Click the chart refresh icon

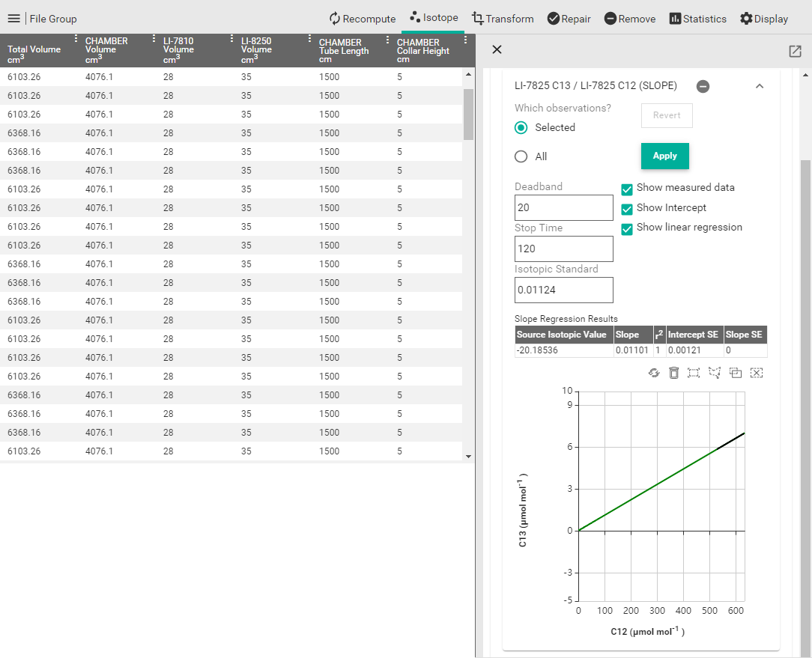pos(654,373)
